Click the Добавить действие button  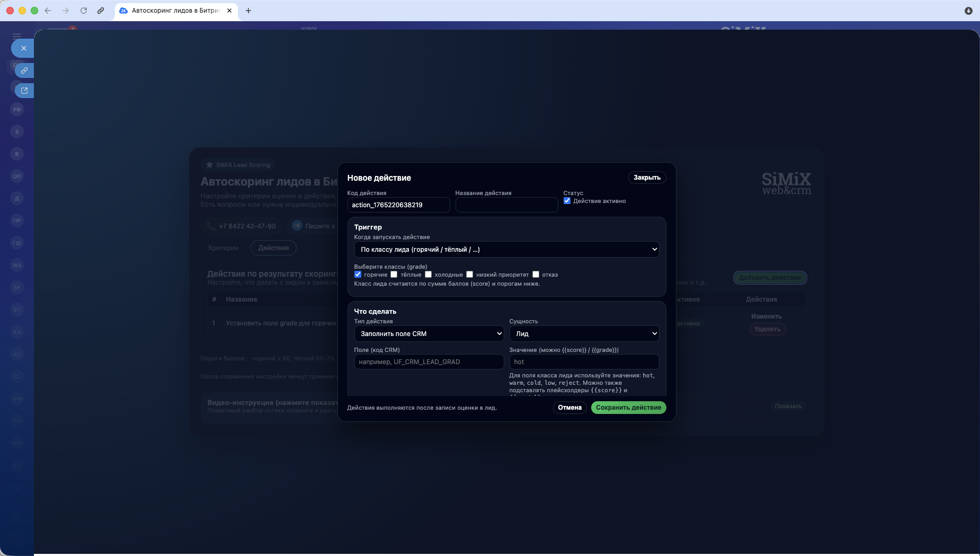pos(770,278)
